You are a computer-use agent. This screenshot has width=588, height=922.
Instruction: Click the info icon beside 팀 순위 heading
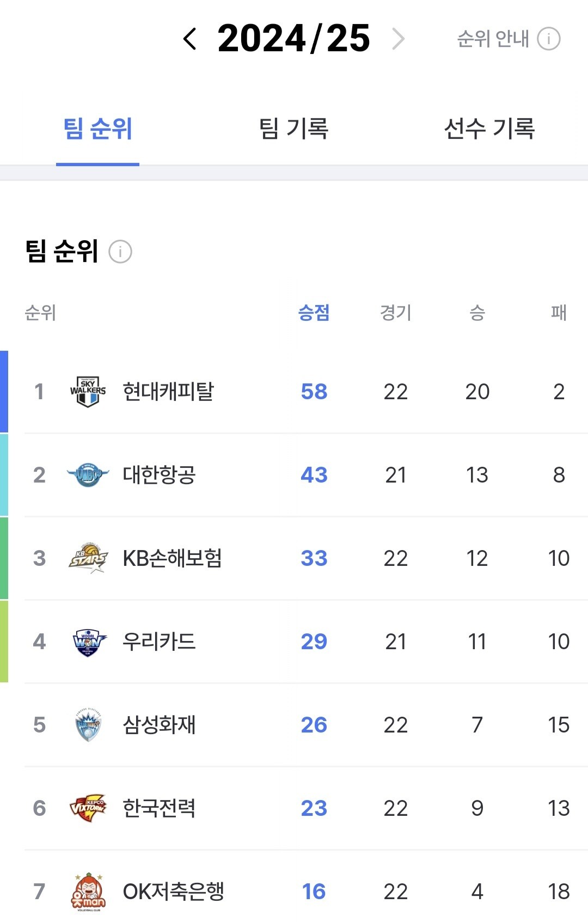click(120, 252)
